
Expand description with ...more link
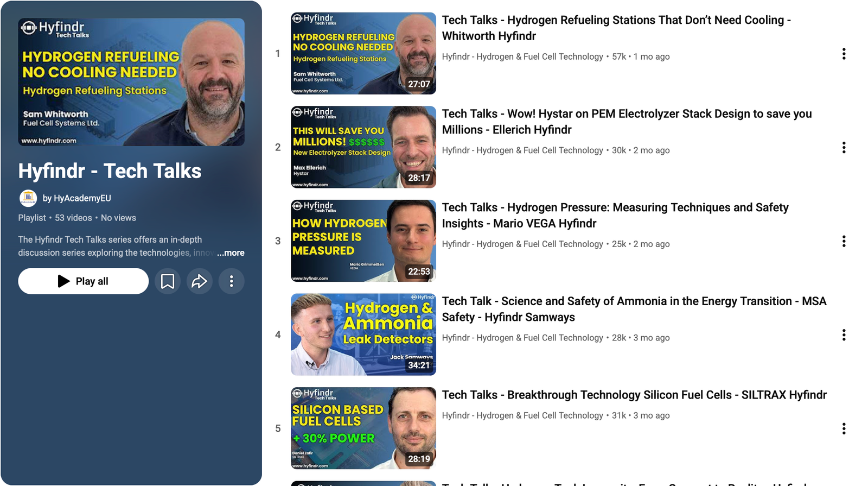click(231, 253)
